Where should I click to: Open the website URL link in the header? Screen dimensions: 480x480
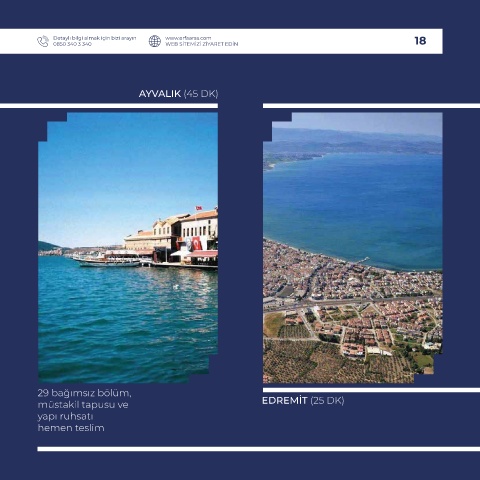pos(188,38)
